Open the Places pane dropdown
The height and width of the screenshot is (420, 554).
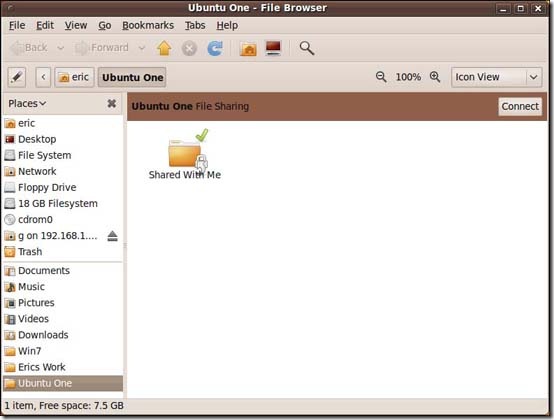(x=27, y=103)
